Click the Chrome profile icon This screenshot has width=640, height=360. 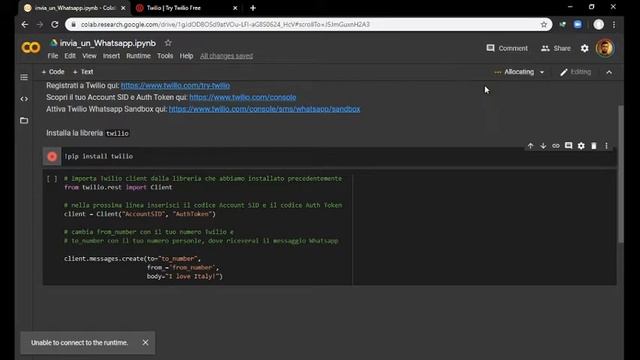coord(598,24)
